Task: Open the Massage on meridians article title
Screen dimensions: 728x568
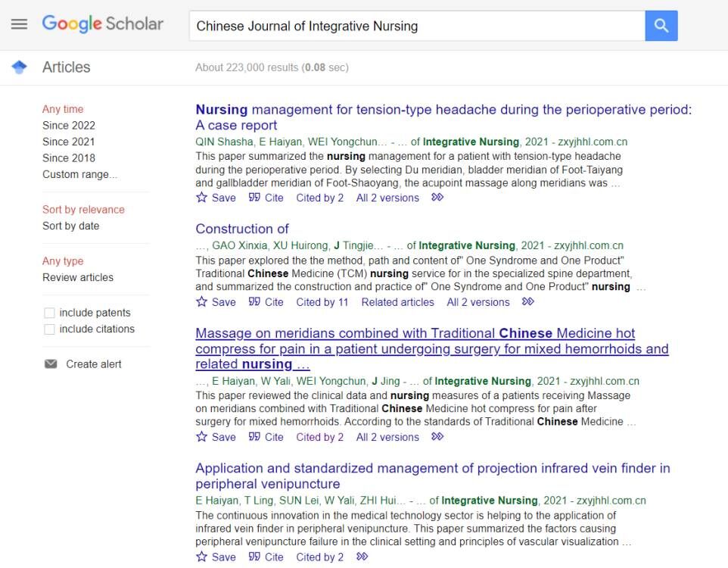Action: (x=432, y=348)
